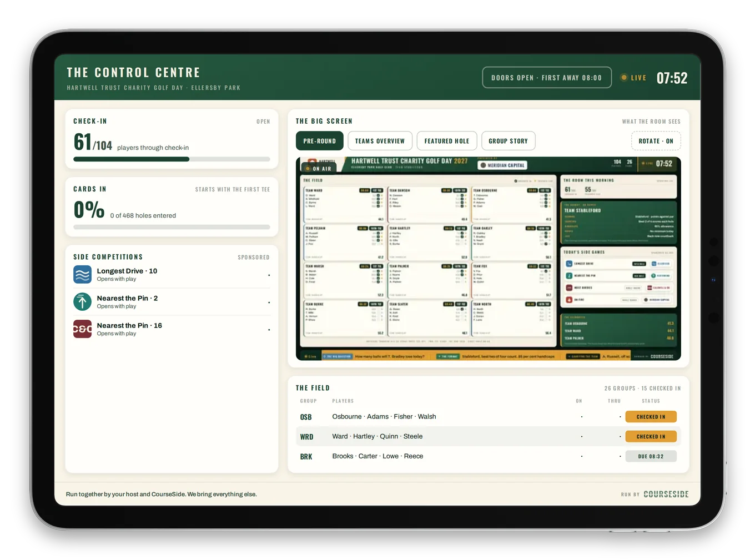
Task: Select the WRD group row code
Action: 307,437
